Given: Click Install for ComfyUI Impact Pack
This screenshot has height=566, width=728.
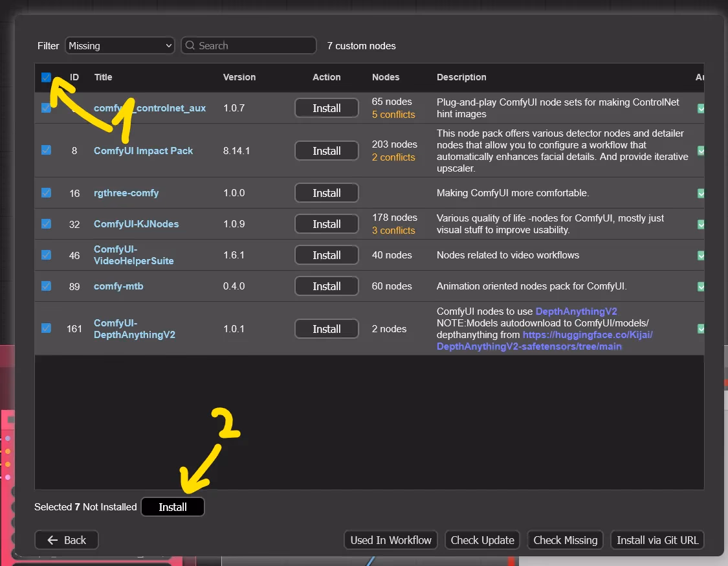Looking at the screenshot, I should point(327,150).
